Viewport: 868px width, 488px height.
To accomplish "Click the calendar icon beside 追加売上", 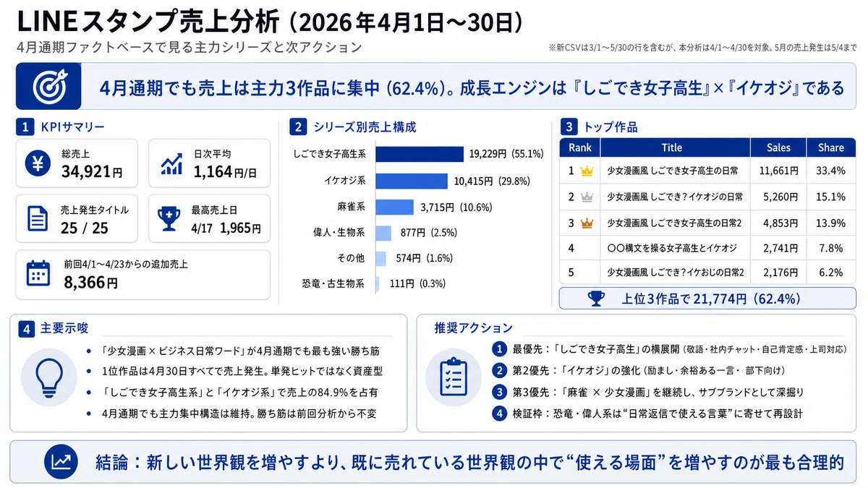I will coord(38,274).
